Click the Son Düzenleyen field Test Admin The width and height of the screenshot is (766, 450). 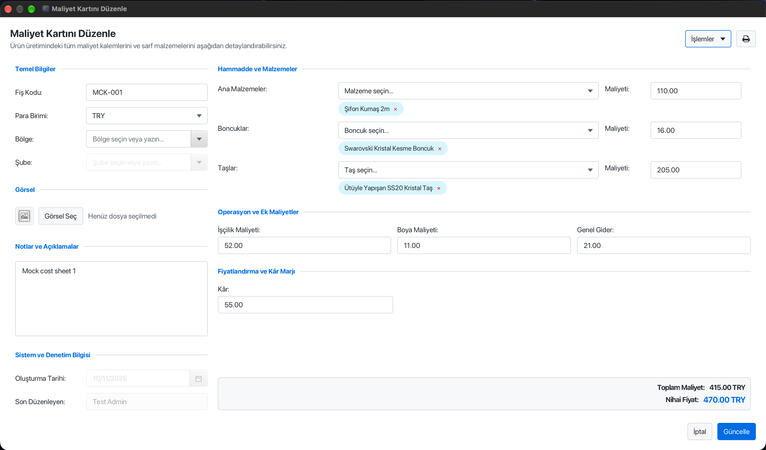147,402
